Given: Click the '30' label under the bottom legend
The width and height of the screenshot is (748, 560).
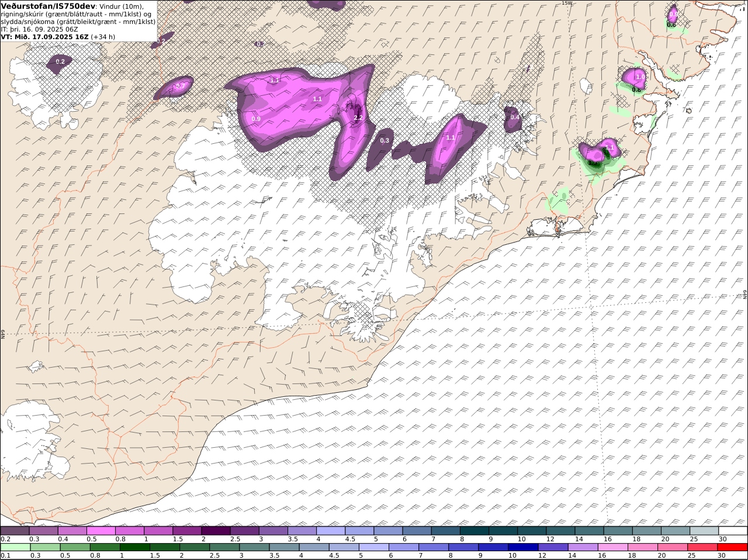Looking at the screenshot, I should 722,556.
